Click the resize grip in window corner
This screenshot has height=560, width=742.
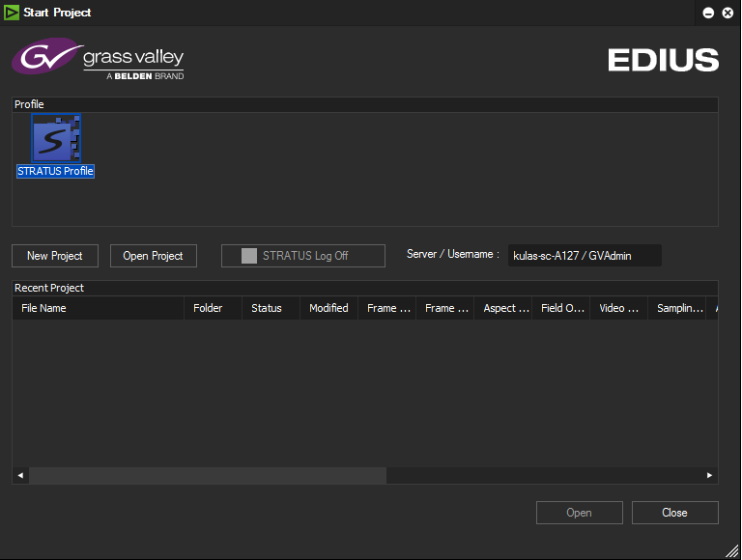tap(732, 550)
